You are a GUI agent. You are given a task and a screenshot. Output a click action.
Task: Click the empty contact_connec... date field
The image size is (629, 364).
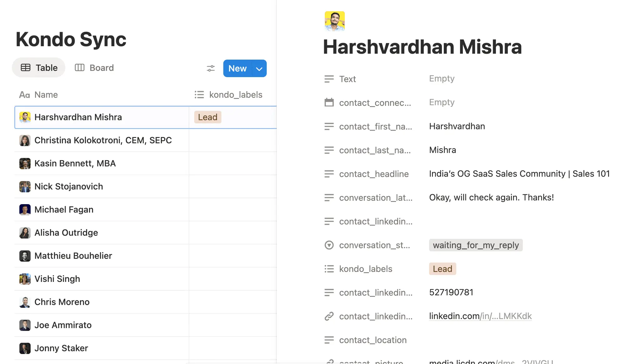click(x=442, y=102)
